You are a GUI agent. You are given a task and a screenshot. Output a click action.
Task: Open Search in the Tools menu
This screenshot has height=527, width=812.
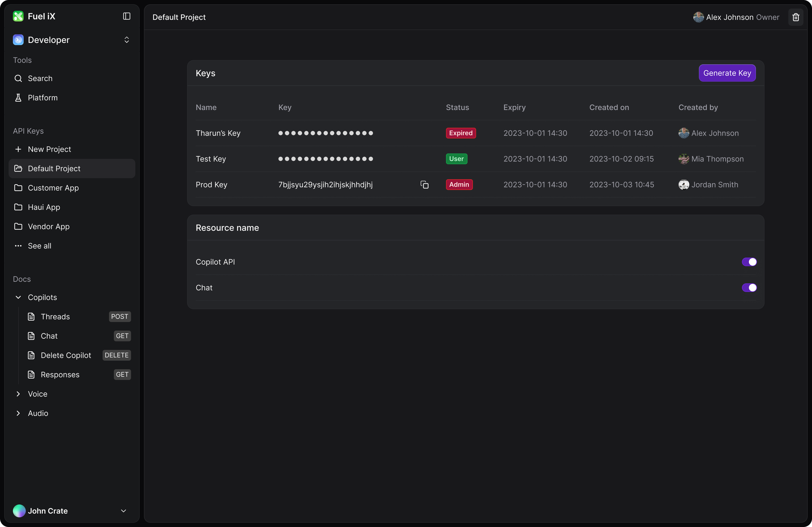72,78
